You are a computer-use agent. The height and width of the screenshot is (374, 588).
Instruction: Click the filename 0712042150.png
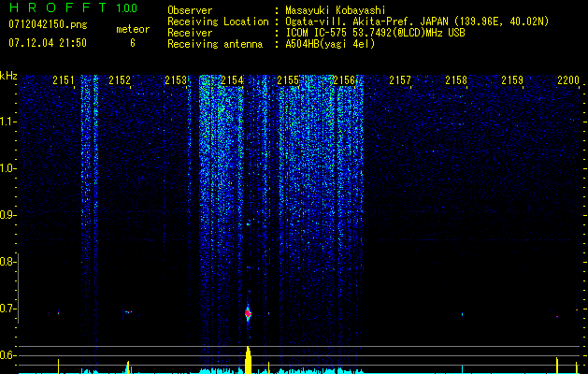tap(48, 24)
